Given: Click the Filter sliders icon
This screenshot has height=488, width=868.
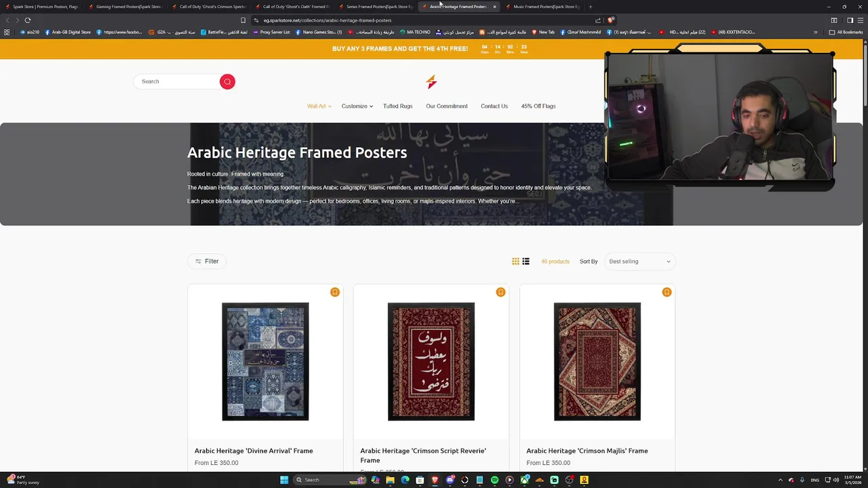Looking at the screenshot, I should (x=198, y=262).
